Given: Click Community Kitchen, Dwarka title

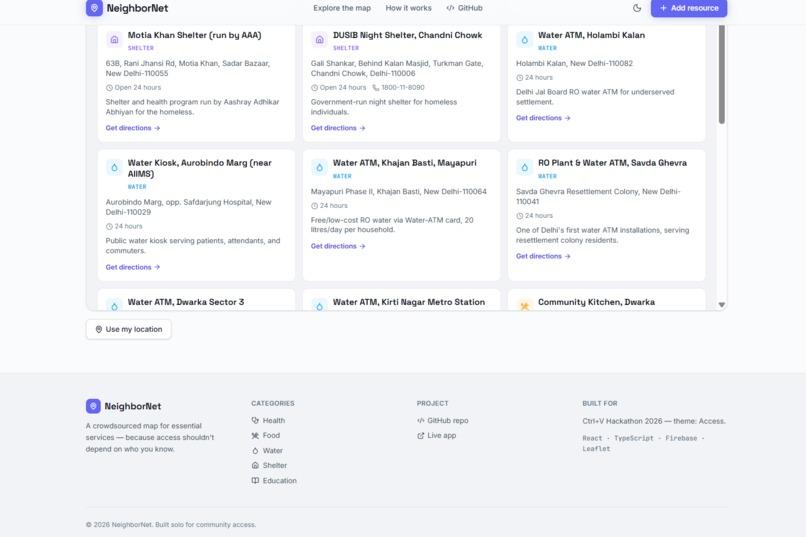Looking at the screenshot, I should [x=596, y=302].
